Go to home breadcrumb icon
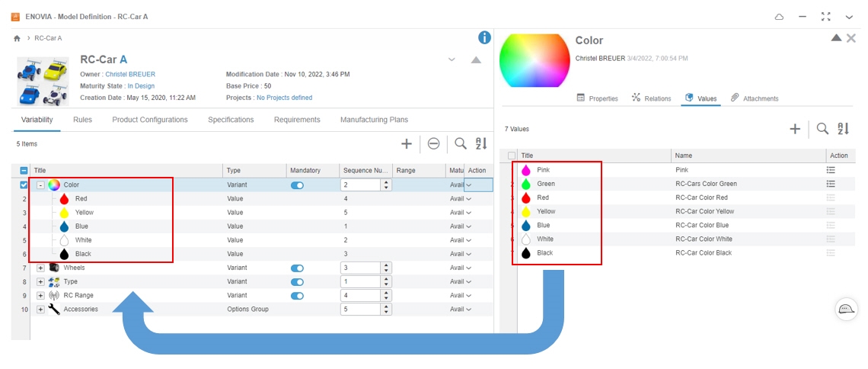868x369 pixels. click(x=17, y=38)
